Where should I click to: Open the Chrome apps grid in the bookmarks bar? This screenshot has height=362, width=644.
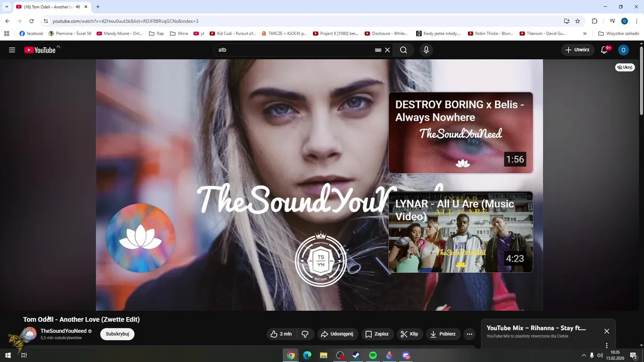tap(7, 34)
